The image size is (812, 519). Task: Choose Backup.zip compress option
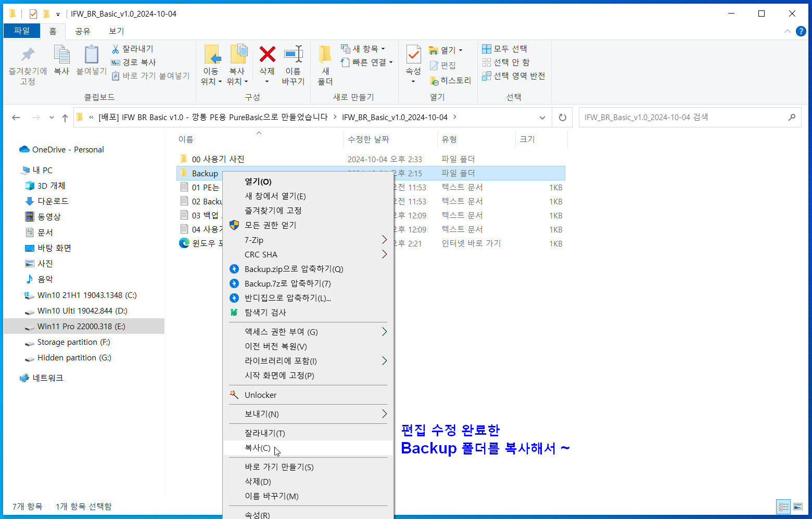point(308,269)
